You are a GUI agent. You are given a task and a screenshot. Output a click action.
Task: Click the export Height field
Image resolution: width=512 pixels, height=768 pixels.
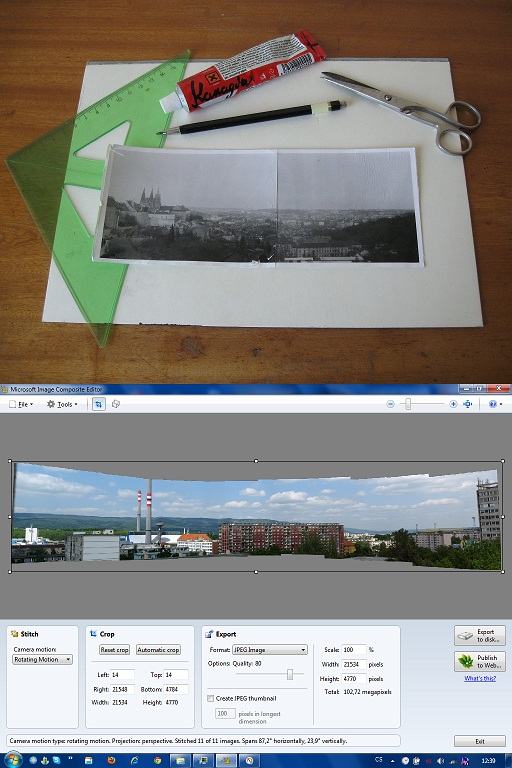[x=354, y=679]
